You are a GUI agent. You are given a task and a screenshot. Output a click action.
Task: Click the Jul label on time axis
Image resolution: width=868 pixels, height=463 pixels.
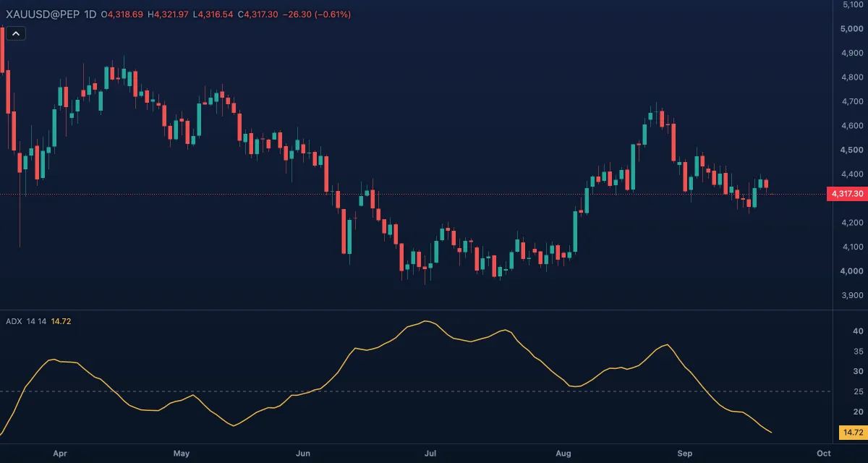pyautogui.click(x=430, y=454)
